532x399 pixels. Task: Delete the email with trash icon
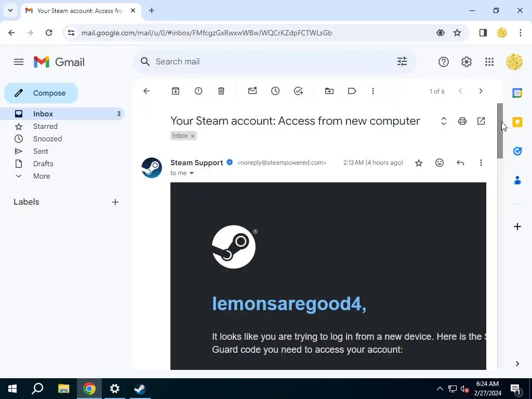click(221, 91)
